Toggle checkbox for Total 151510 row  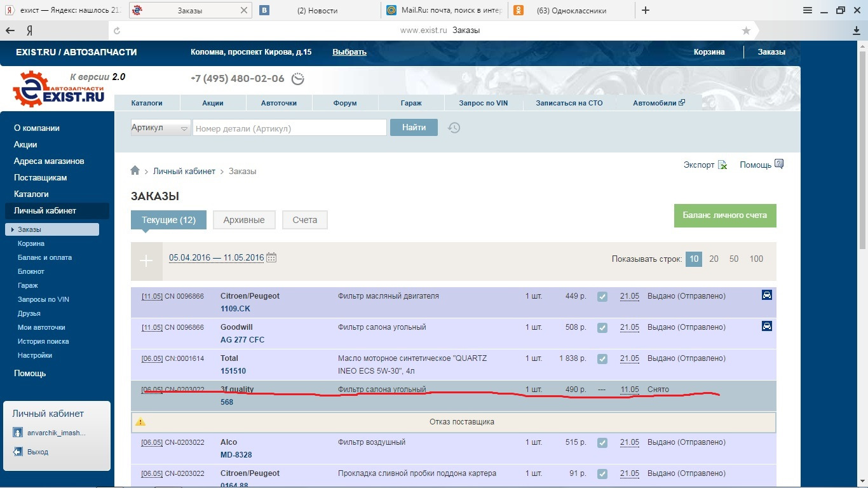pos(602,358)
